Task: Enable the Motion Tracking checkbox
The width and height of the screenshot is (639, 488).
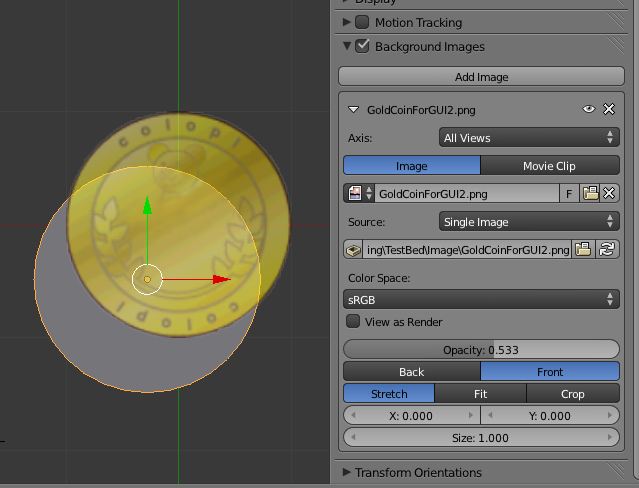Action: point(362,22)
